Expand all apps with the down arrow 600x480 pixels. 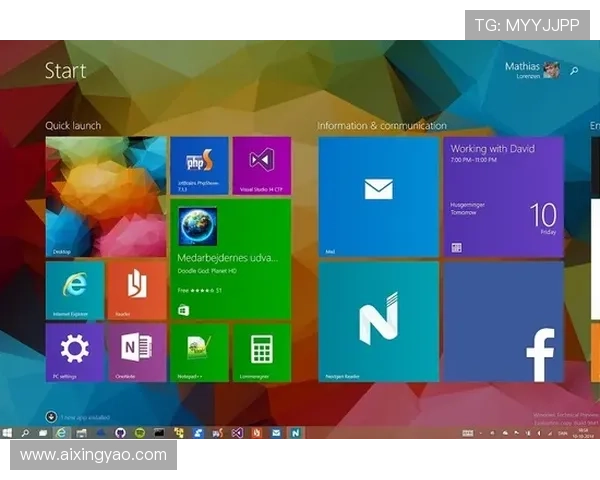pos(51,416)
